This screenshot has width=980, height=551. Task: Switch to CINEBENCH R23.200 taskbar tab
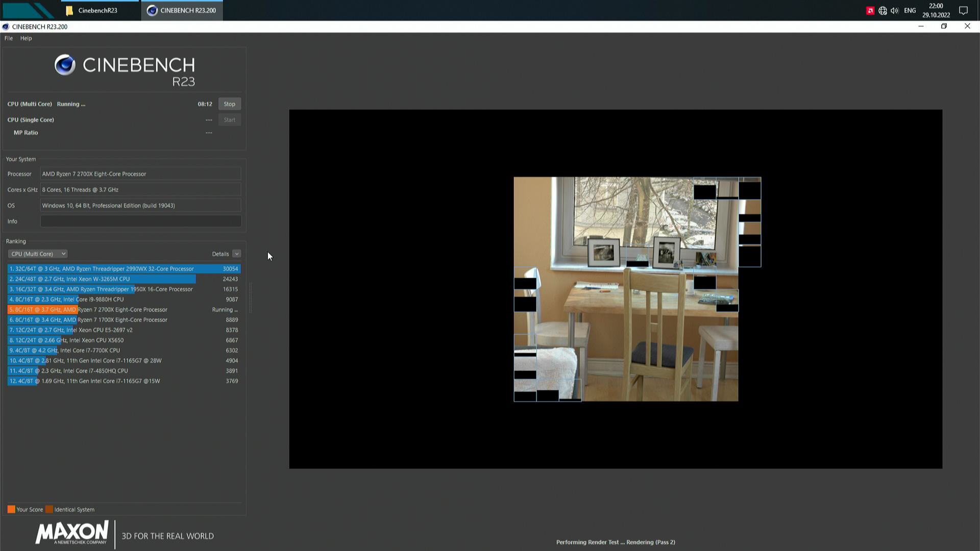[x=182, y=11]
